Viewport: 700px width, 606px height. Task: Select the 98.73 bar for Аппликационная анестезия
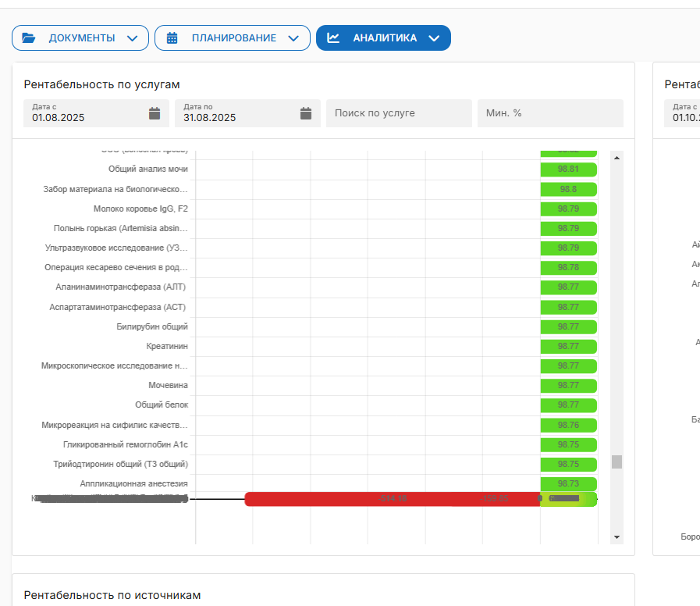tap(568, 484)
